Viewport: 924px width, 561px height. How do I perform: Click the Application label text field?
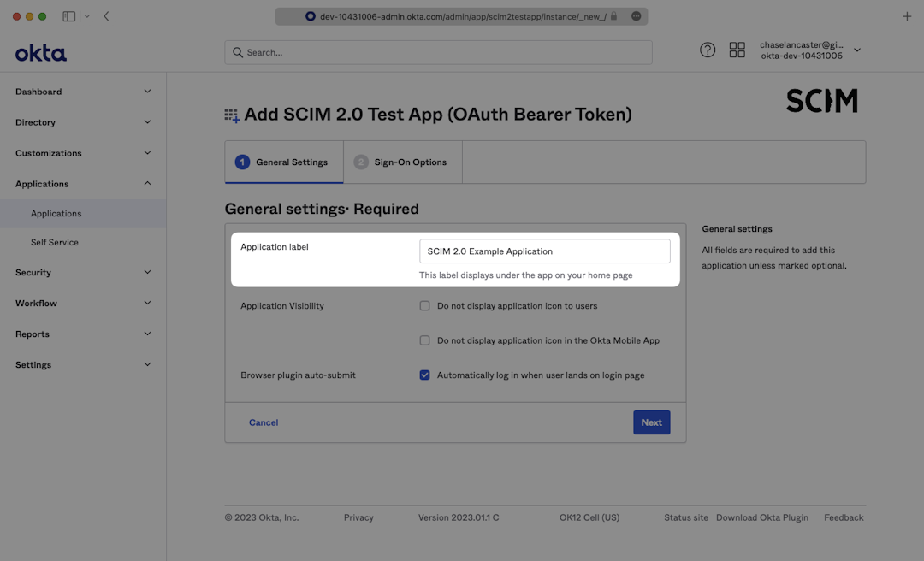click(x=544, y=251)
